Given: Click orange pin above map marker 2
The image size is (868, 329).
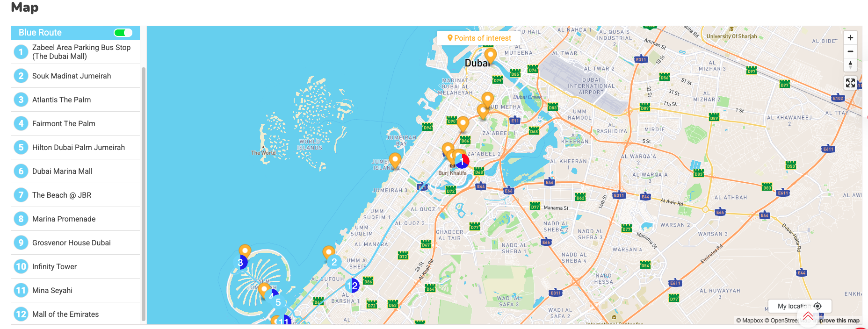Looking at the screenshot, I should 329,253.
